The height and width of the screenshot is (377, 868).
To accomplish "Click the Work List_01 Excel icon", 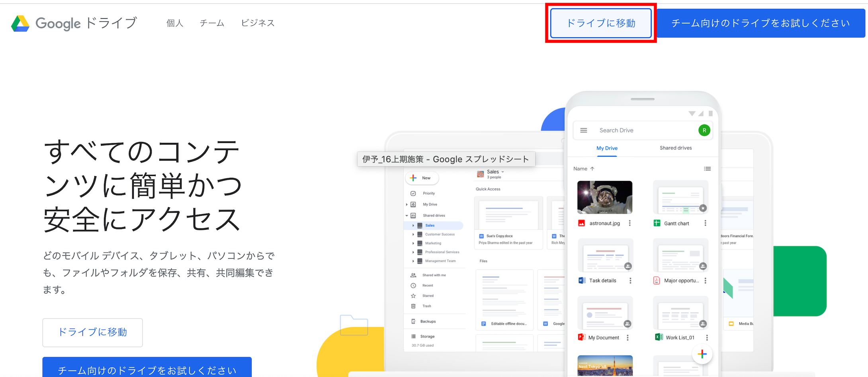I will [x=659, y=337].
